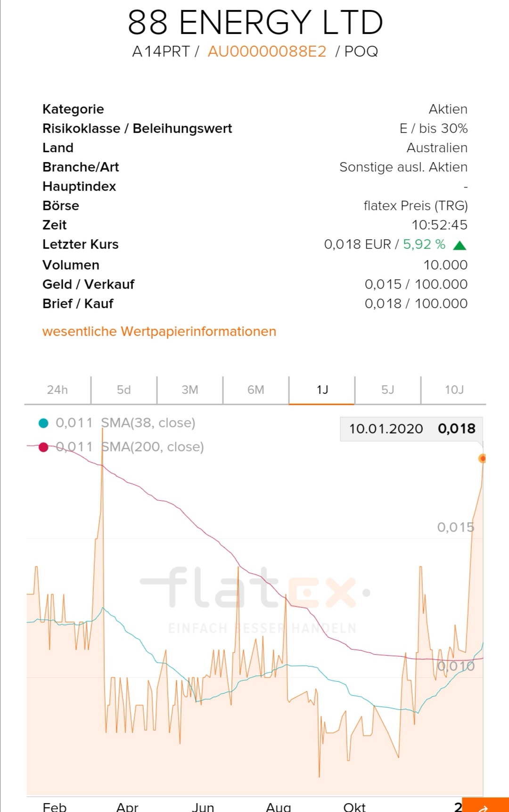Screen dimensions: 509x812
Task: Click the orange ISIN AU00000088E2 link
Action: (267, 51)
